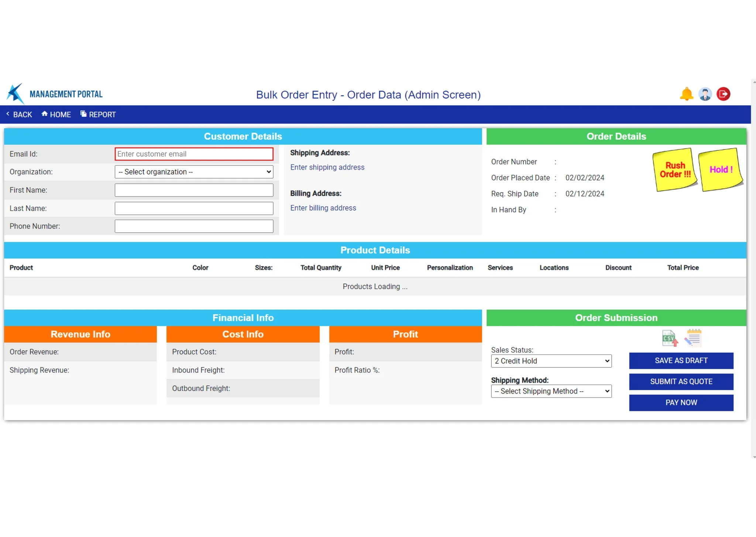Click the CSV upload icon
Image resolution: width=756 pixels, height=537 pixels.
(x=670, y=338)
